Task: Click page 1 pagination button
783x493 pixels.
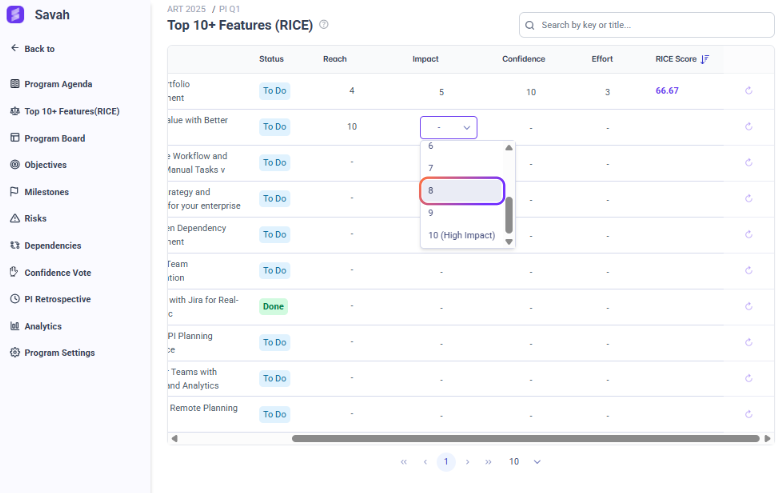Action: (446, 462)
